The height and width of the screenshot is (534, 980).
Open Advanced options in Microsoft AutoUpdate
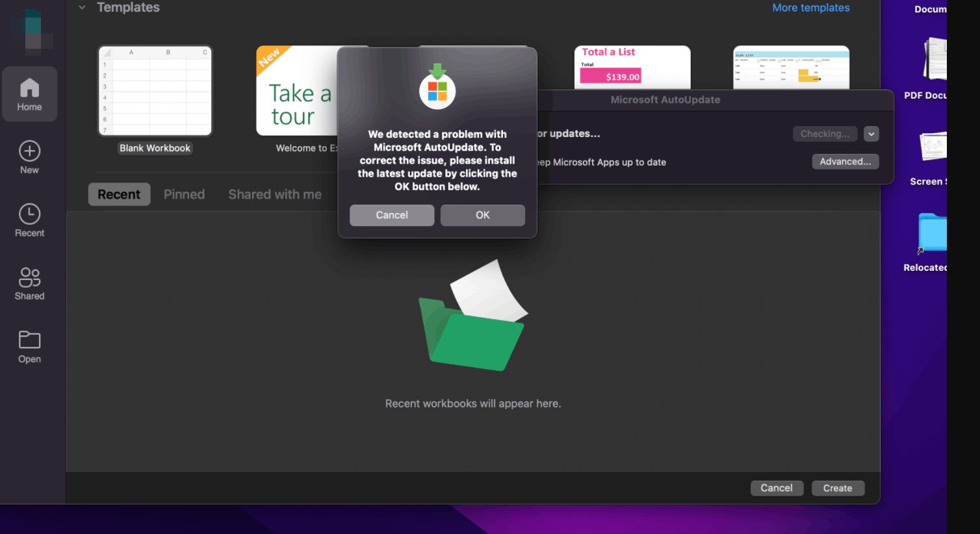point(845,162)
